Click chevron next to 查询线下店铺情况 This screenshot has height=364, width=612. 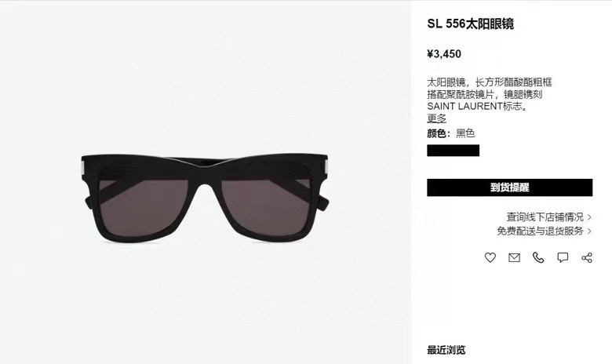tap(589, 217)
